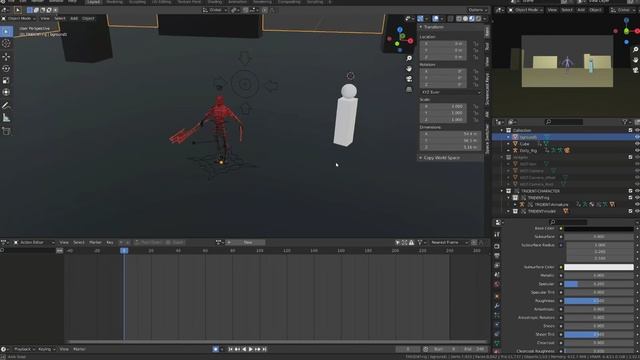Activate the Move tool
Image resolution: width=640 pixels, height=360 pixels.
[6, 57]
